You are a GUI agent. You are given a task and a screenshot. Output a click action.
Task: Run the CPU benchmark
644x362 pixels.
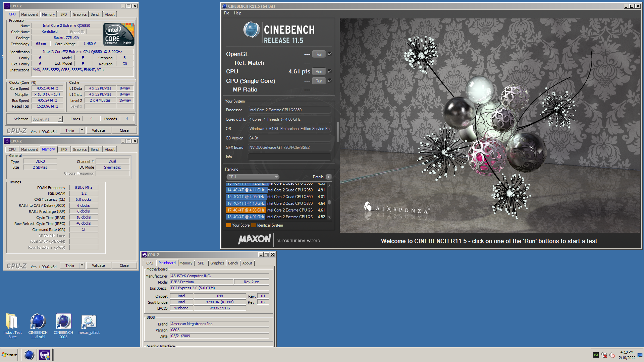[x=319, y=72]
